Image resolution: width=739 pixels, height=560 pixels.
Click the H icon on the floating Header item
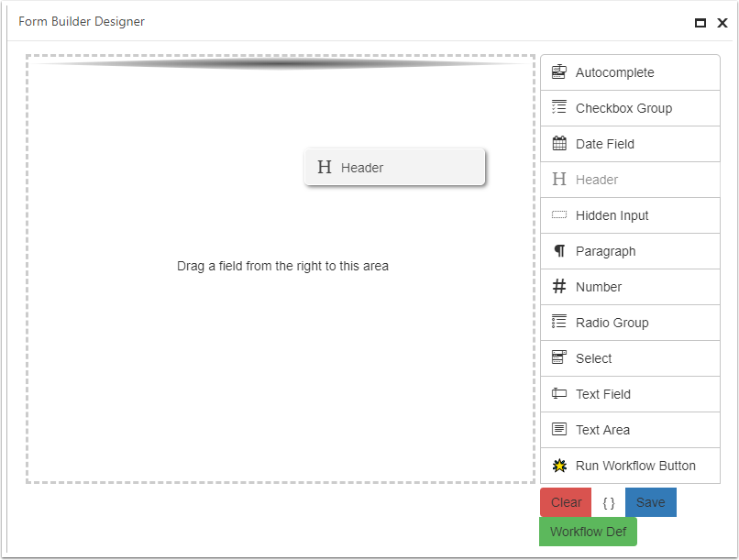325,167
